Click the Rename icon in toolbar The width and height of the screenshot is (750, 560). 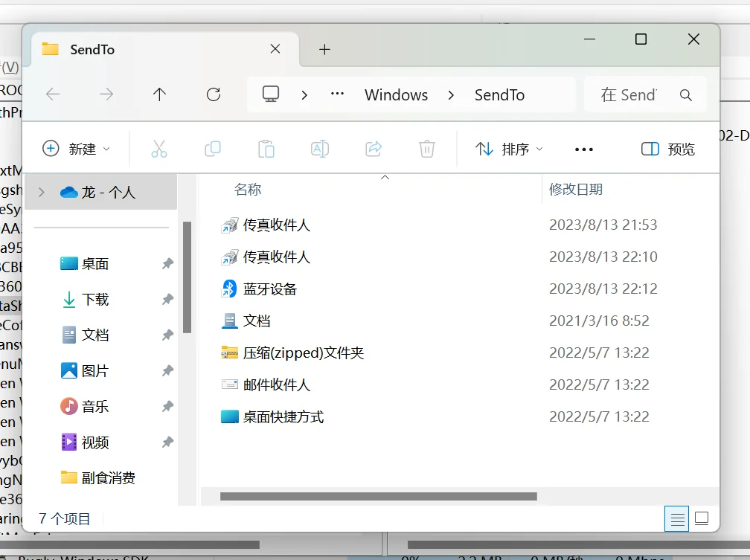pos(319,149)
